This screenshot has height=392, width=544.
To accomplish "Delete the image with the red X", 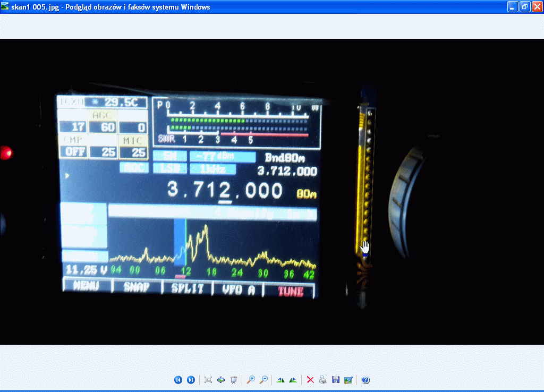I will [x=310, y=380].
